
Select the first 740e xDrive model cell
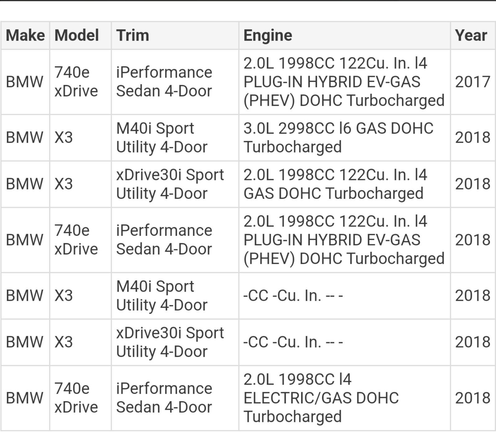(80, 82)
